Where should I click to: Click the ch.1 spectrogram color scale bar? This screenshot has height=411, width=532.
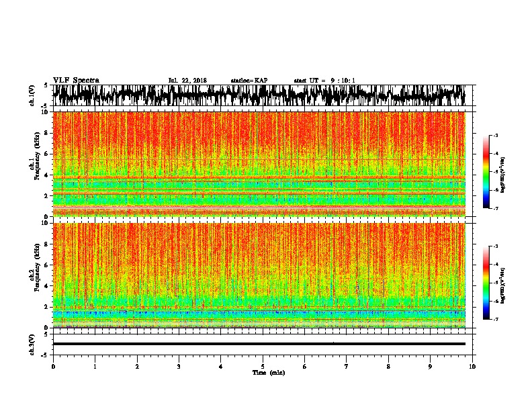pyautogui.click(x=486, y=172)
